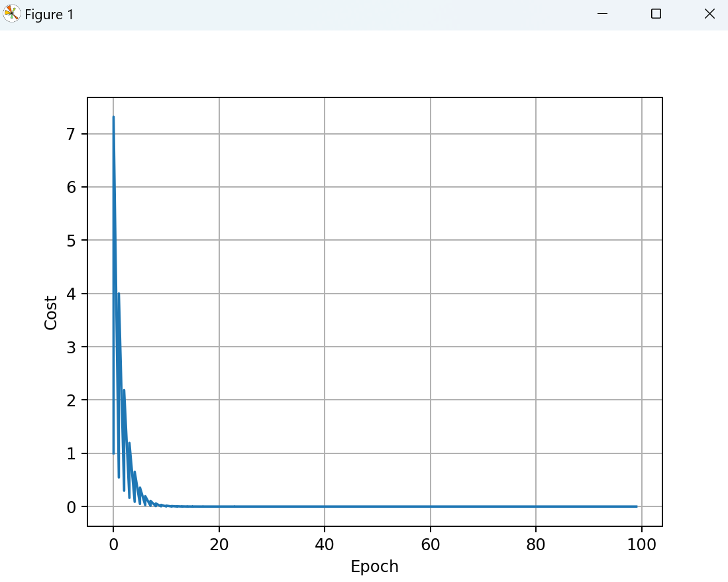This screenshot has height=582, width=728.
Task: Click the flat cost curve at epoch 60
Action: [430, 506]
